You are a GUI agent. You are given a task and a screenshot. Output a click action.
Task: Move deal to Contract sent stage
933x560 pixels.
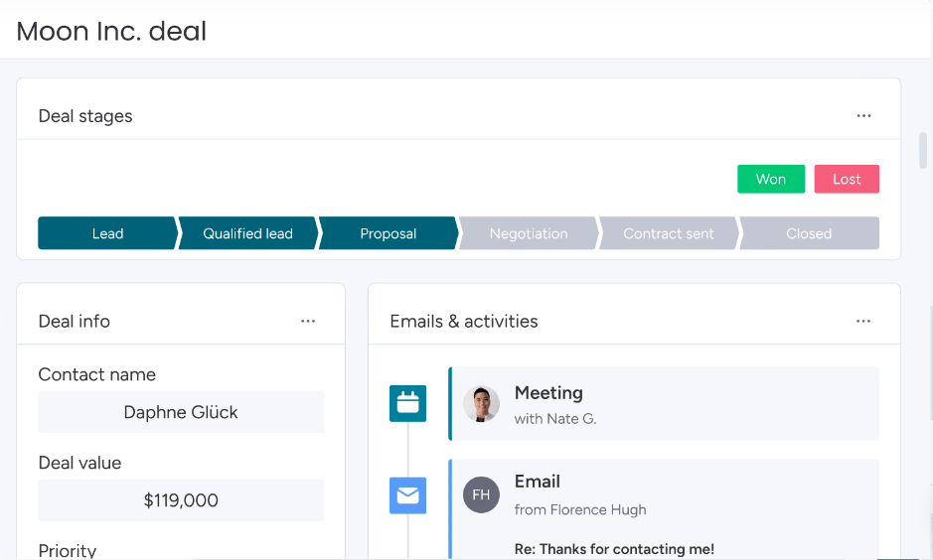669,233
